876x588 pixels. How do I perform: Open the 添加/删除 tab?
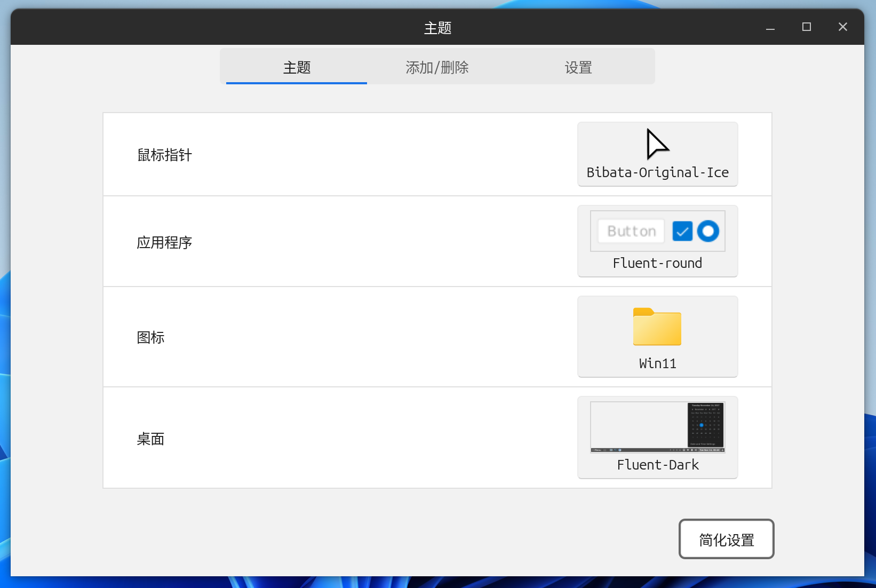pos(437,68)
